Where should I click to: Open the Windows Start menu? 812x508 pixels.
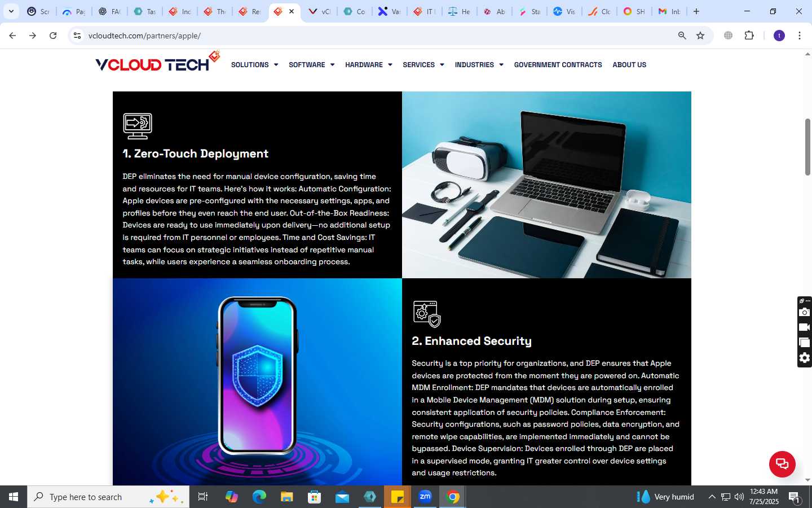point(14,497)
